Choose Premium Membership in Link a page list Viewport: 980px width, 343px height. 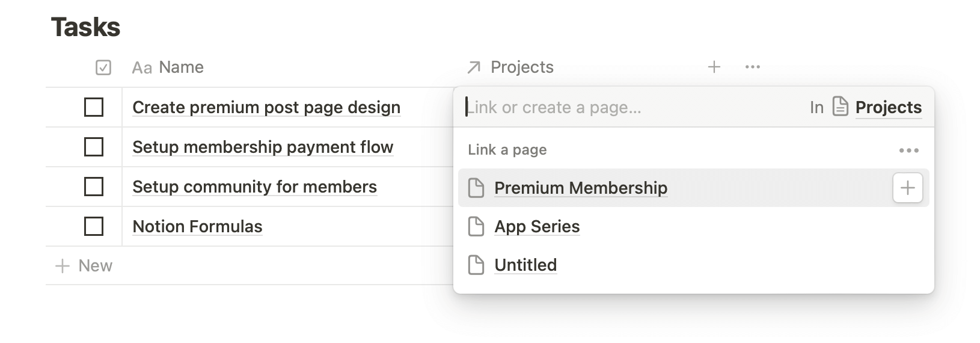pyautogui.click(x=580, y=188)
